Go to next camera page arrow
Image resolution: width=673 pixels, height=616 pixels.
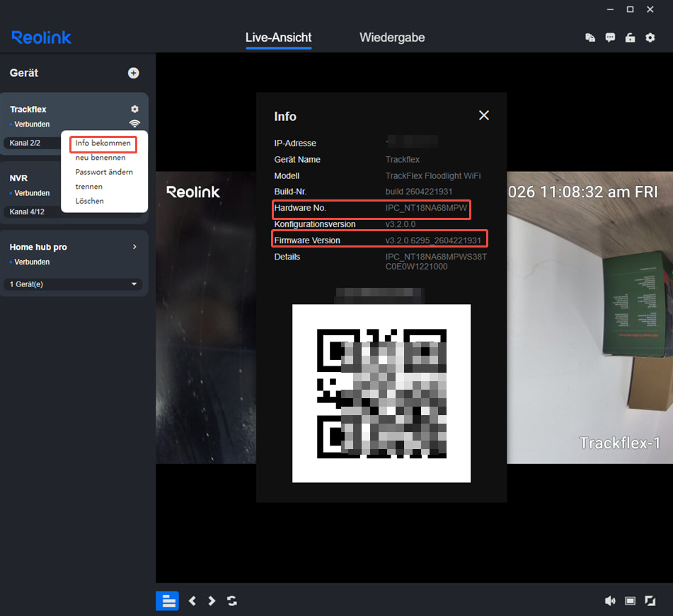click(212, 600)
